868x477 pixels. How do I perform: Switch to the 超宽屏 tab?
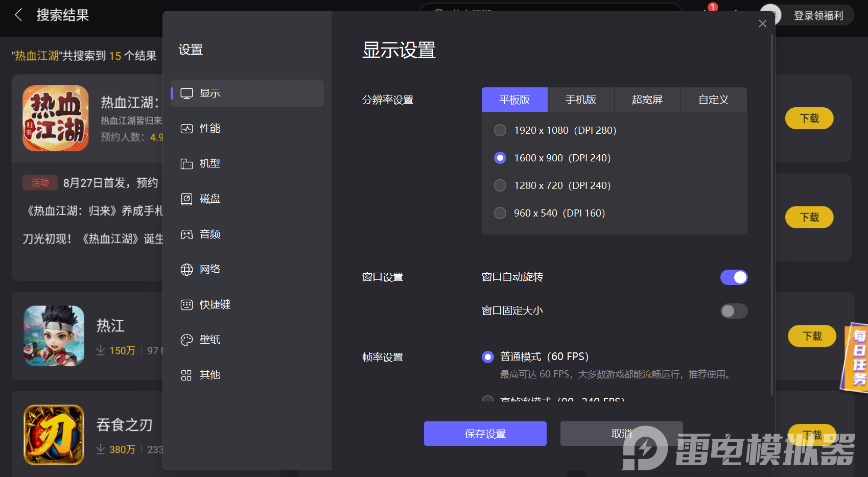(x=647, y=100)
